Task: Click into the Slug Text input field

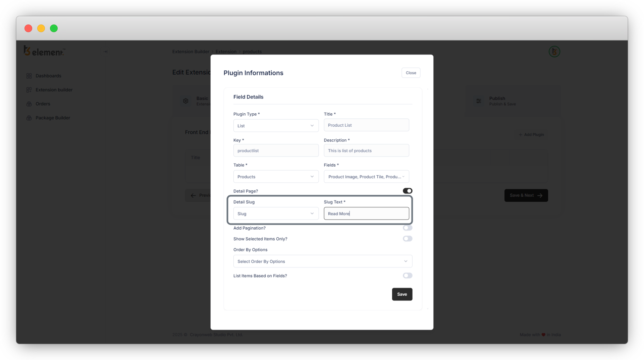Action: pos(366,214)
